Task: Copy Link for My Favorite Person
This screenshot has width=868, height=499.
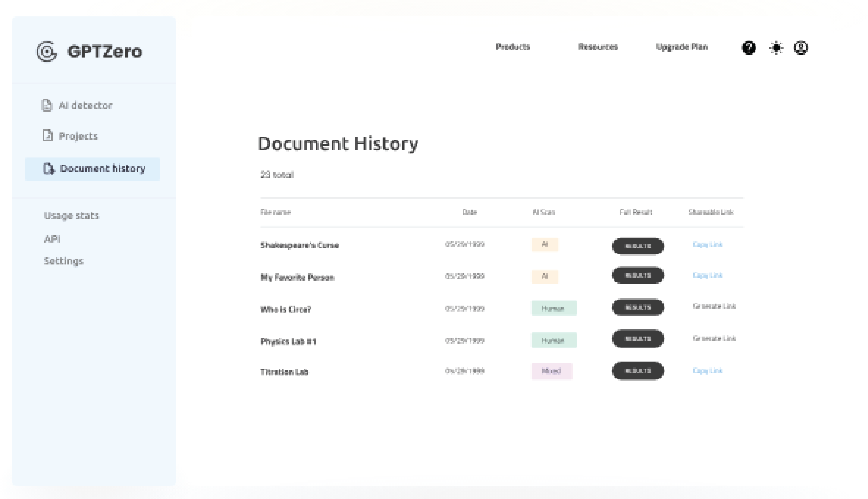Action: (707, 275)
